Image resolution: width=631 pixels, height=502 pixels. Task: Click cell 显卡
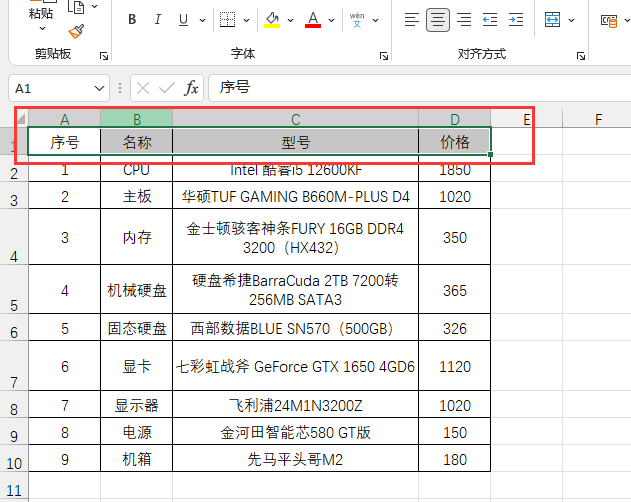pyautogui.click(x=136, y=366)
